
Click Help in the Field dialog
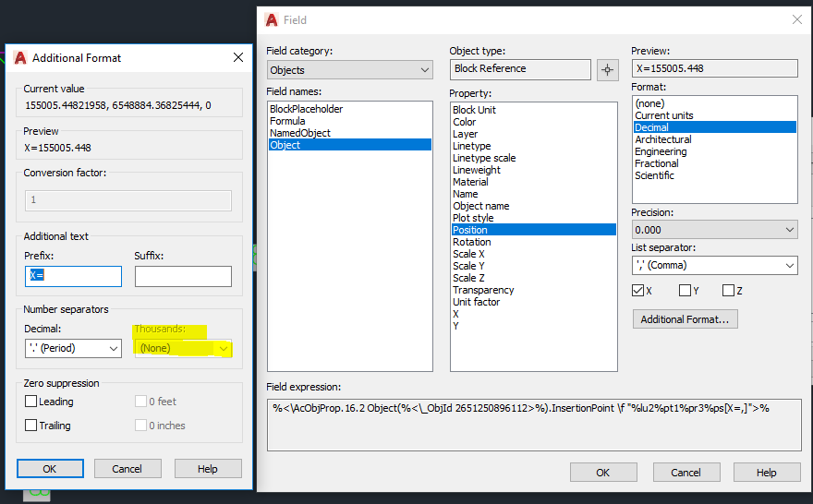767,473
